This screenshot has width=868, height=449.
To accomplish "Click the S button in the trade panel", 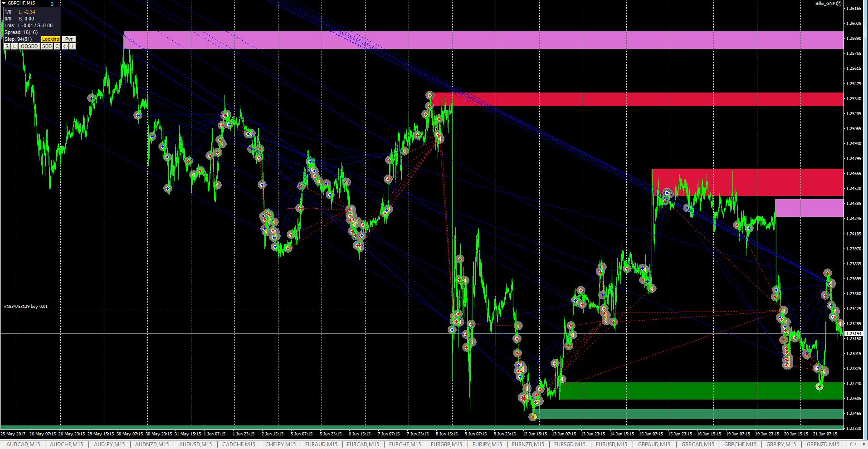I will click(x=7, y=46).
